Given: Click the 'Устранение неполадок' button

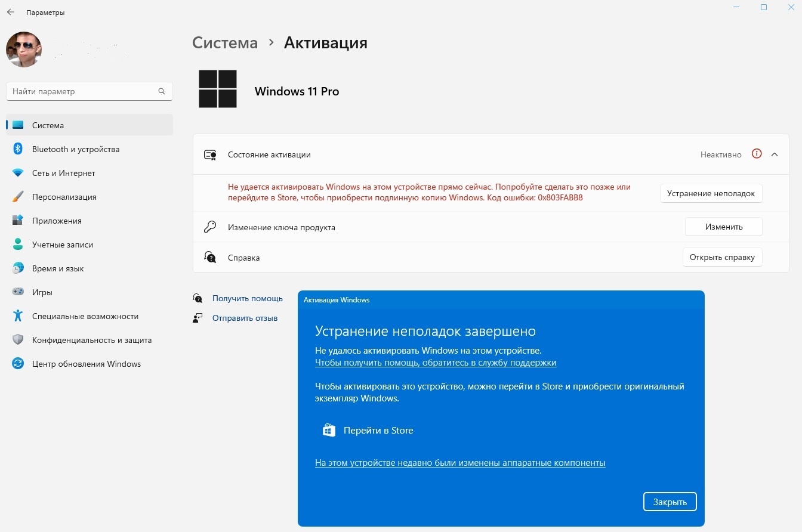Looking at the screenshot, I should point(711,193).
